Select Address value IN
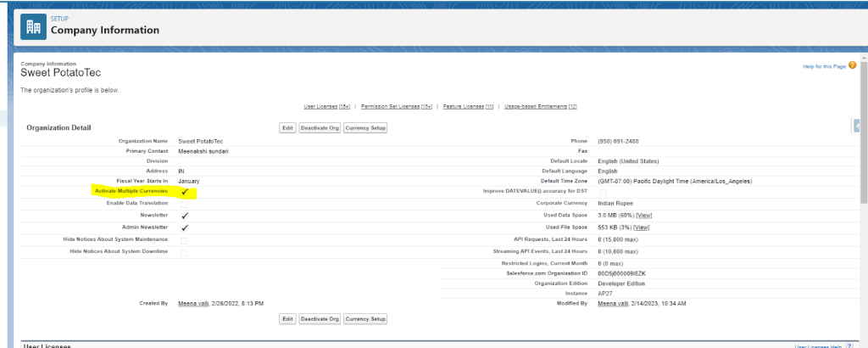868x348 pixels. [x=181, y=171]
